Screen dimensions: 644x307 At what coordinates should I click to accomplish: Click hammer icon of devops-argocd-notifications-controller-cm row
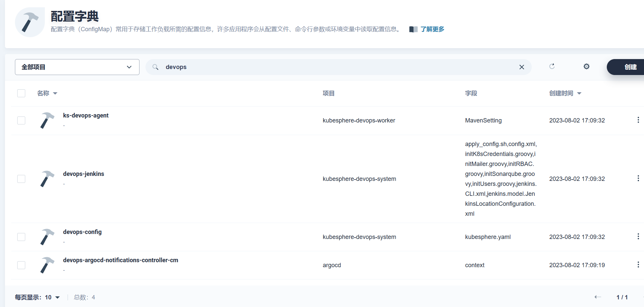[x=47, y=265]
